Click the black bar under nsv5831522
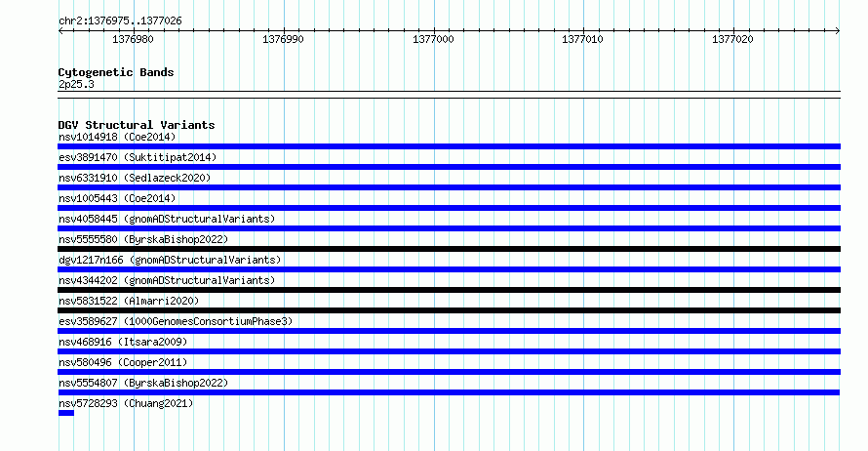868x451 pixels. (x=449, y=310)
